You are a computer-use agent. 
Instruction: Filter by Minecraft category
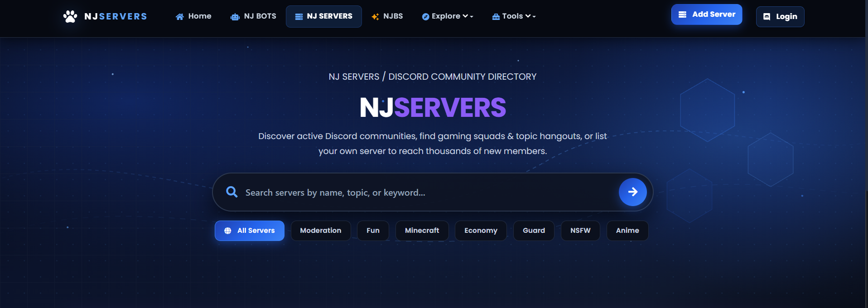click(x=422, y=231)
